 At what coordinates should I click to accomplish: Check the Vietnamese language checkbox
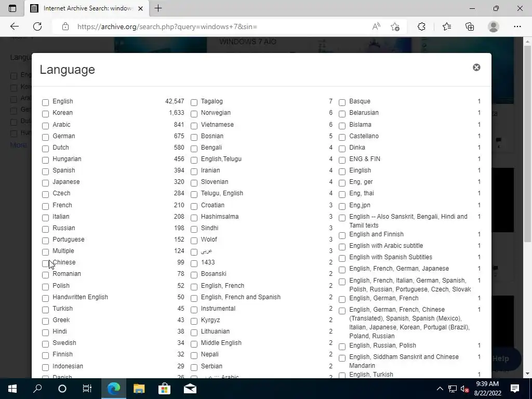[x=194, y=126]
